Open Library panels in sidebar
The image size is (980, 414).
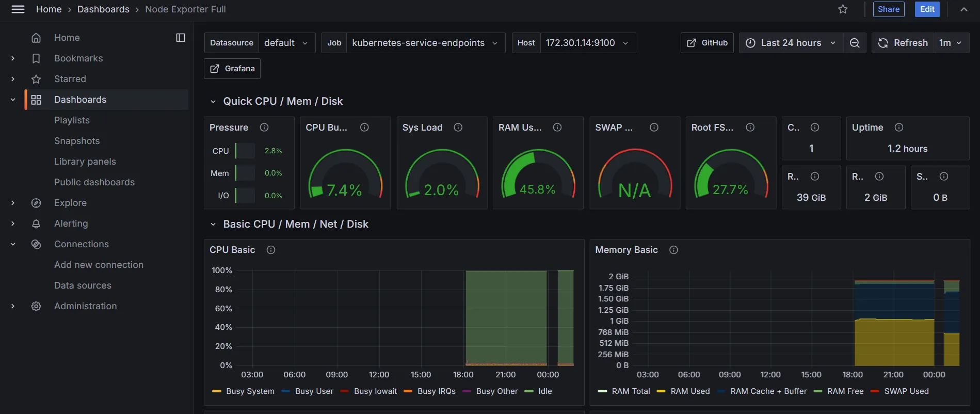tap(85, 162)
